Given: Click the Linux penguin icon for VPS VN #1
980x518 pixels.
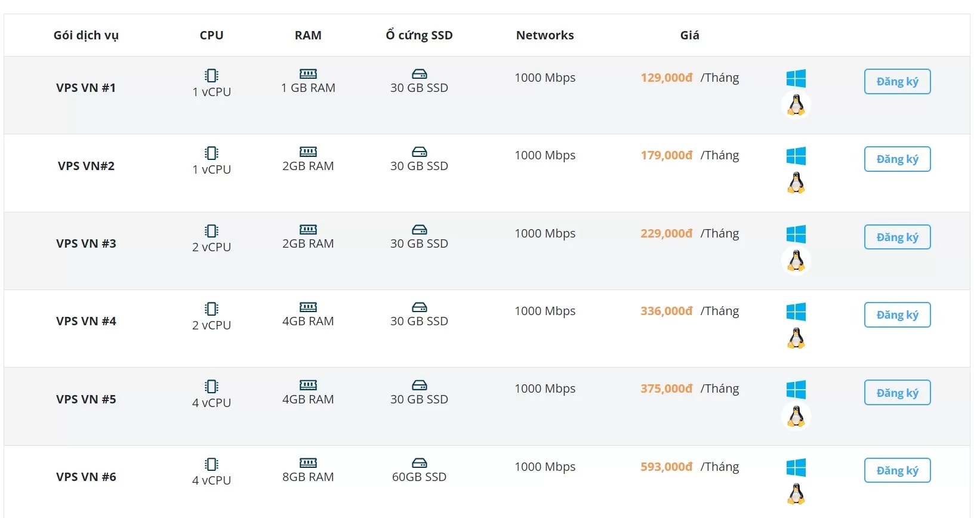Looking at the screenshot, I should (x=796, y=105).
